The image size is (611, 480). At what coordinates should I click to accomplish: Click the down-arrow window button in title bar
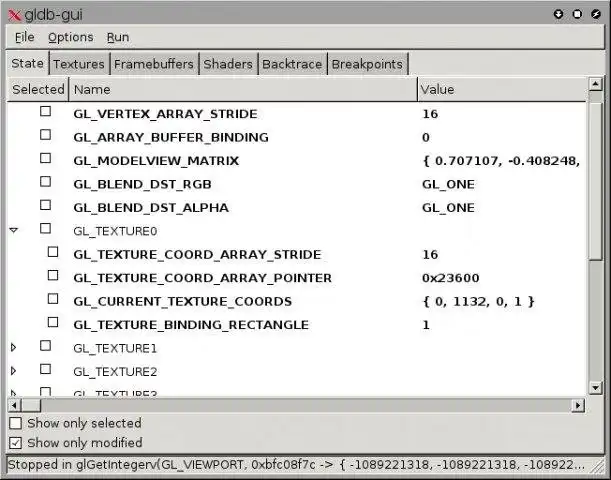pos(558,14)
